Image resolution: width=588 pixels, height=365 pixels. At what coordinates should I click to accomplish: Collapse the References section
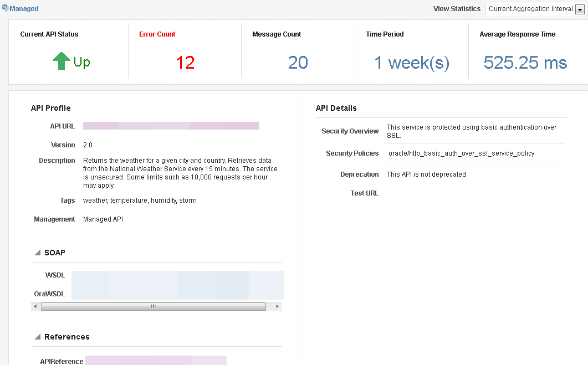(x=37, y=336)
